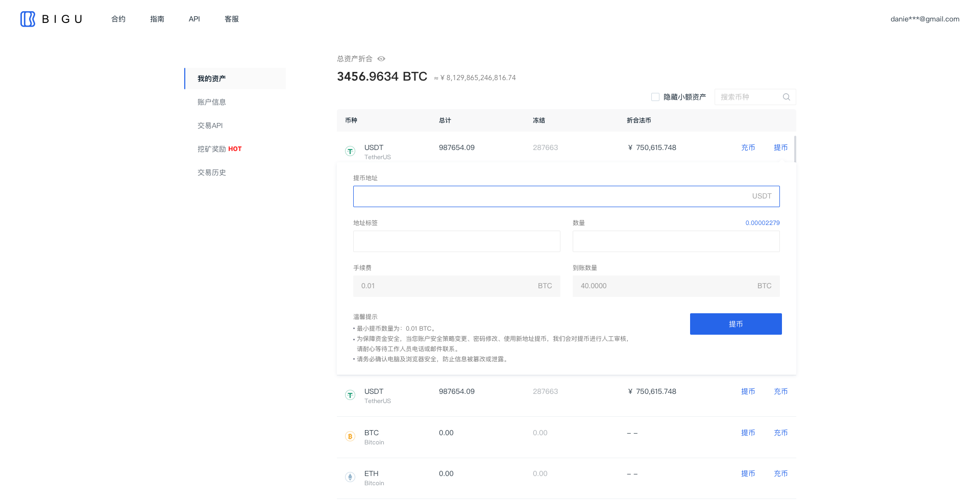Open the API menu item
The width and height of the screenshot is (980, 500).
[194, 19]
